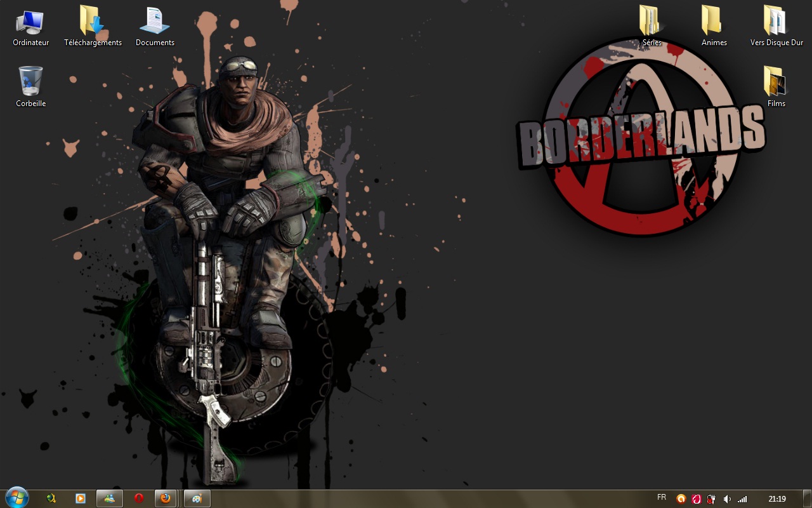Open the Vers Disque Dur folder
The width and height of the screenshot is (812, 508).
(776, 27)
